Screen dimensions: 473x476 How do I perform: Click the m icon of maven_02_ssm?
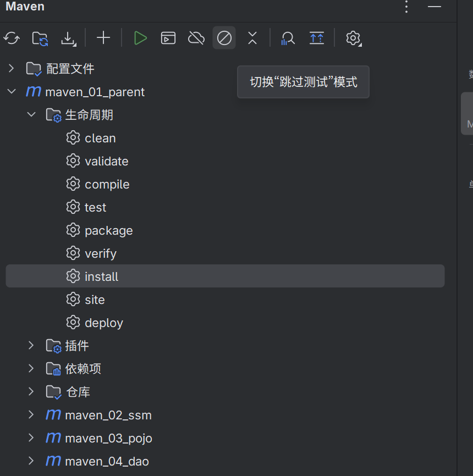click(x=53, y=414)
